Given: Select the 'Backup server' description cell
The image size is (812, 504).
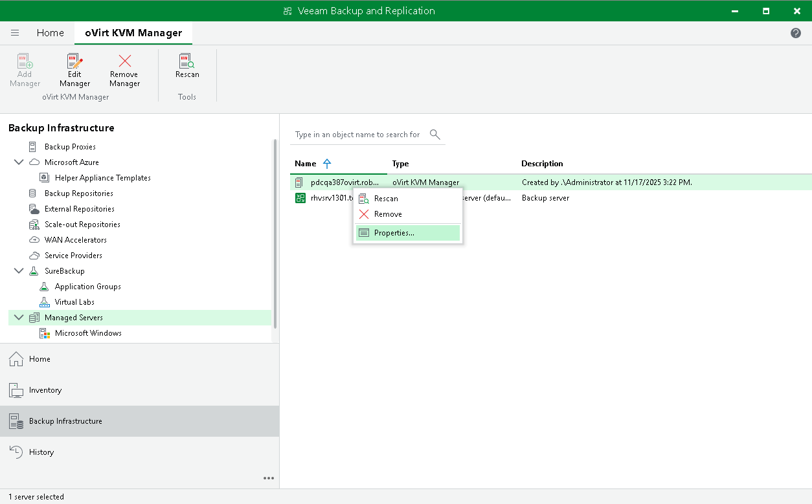Looking at the screenshot, I should [x=545, y=198].
